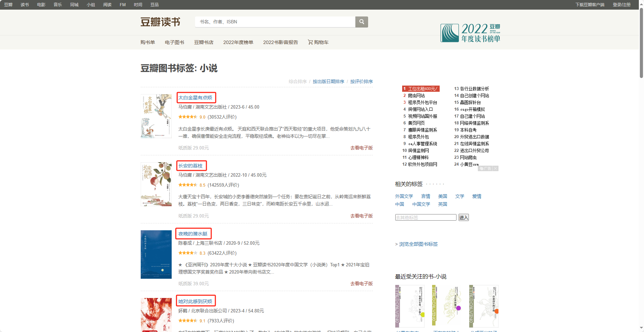
Task: Open the 美国 related tag
Action: pyautogui.click(x=443, y=196)
